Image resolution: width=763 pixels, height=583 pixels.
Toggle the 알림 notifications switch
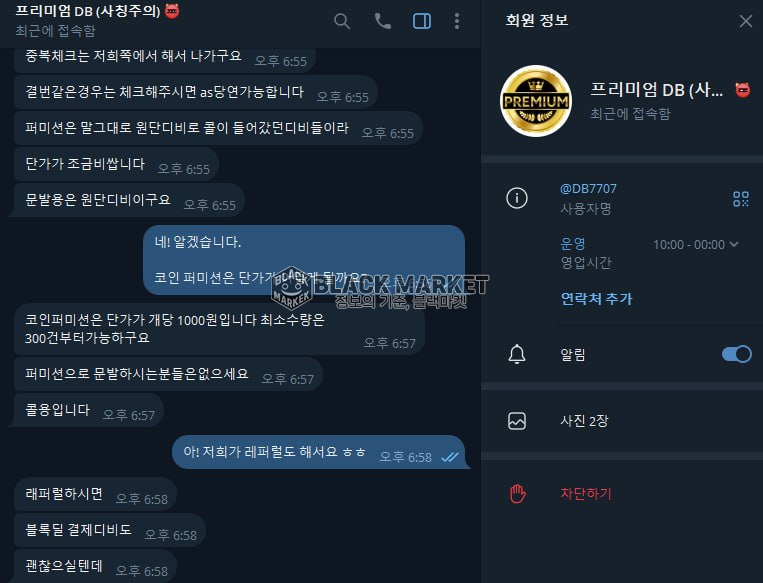736,354
